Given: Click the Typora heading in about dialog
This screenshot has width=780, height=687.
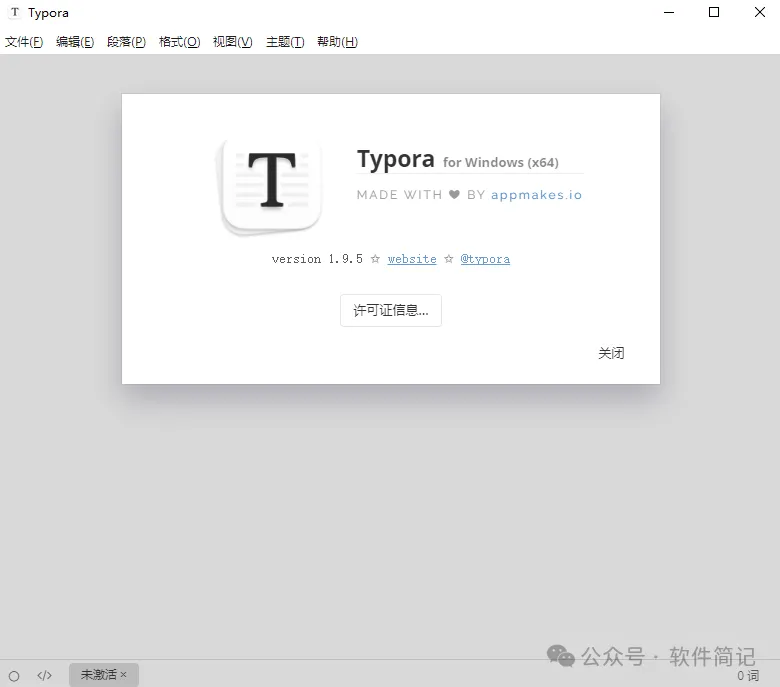Looking at the screenshot, I should [x=395, y=160].
